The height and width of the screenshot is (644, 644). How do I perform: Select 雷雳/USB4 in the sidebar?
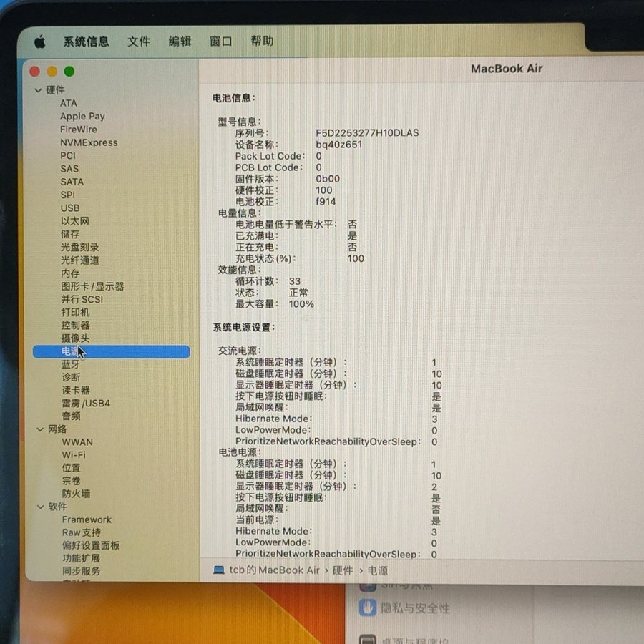[86, 404]
